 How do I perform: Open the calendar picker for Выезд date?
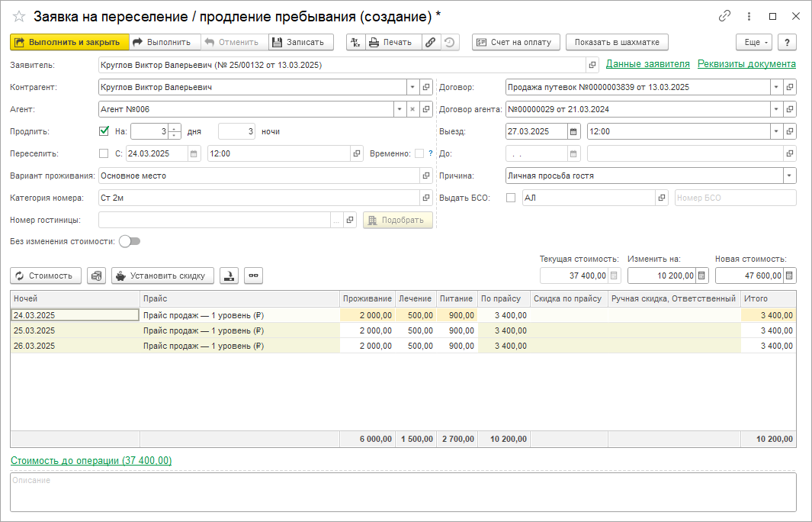573,131
